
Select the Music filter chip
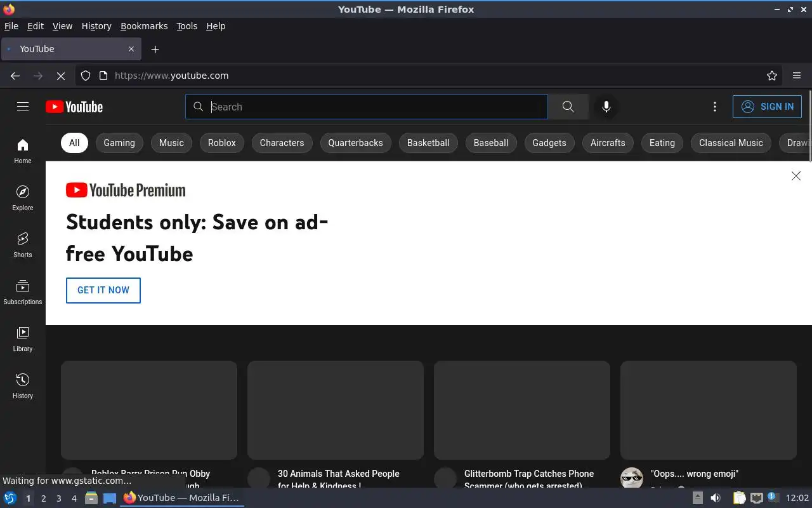(x=171, y=143)
